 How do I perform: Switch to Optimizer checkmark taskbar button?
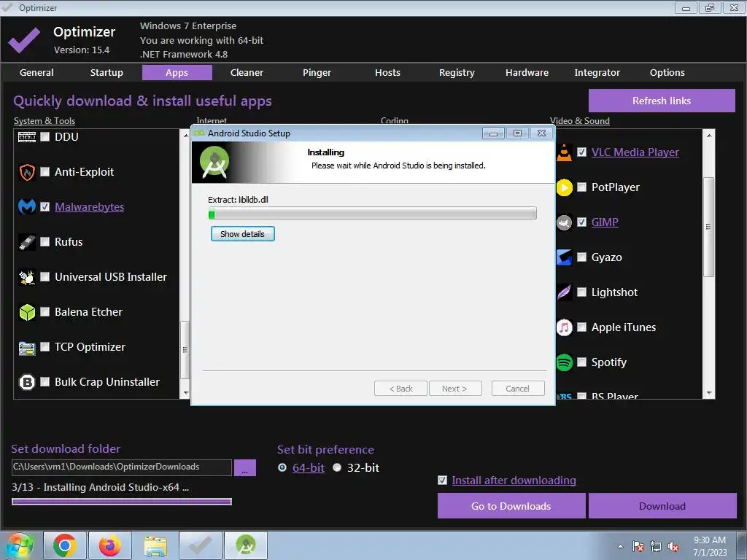click(201, 545)
